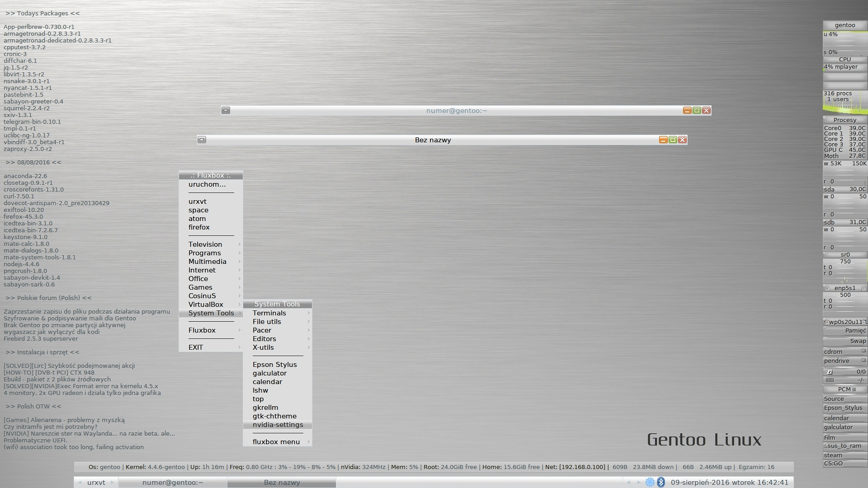The image size is (868, 488).
Task: Choose lshw in System Tools menu
Action: tap(278, 390)
